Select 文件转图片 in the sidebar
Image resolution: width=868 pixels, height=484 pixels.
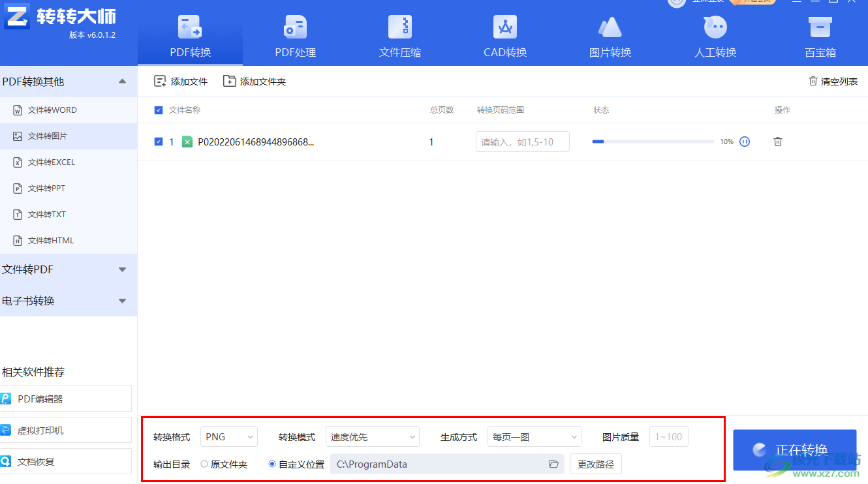69,136
